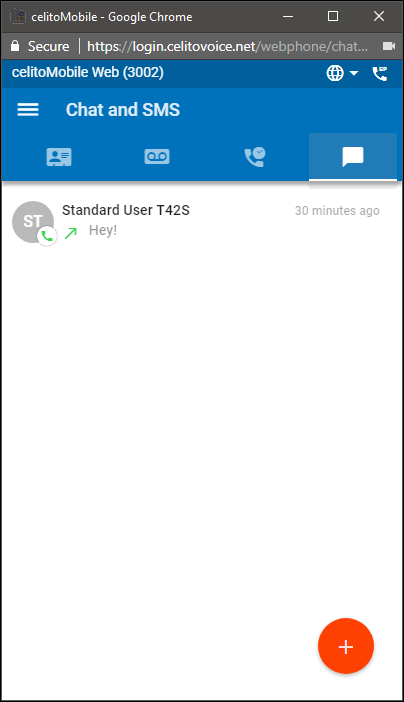Click the ST contact avatar
404x702 pixels.
click(33, 222)
